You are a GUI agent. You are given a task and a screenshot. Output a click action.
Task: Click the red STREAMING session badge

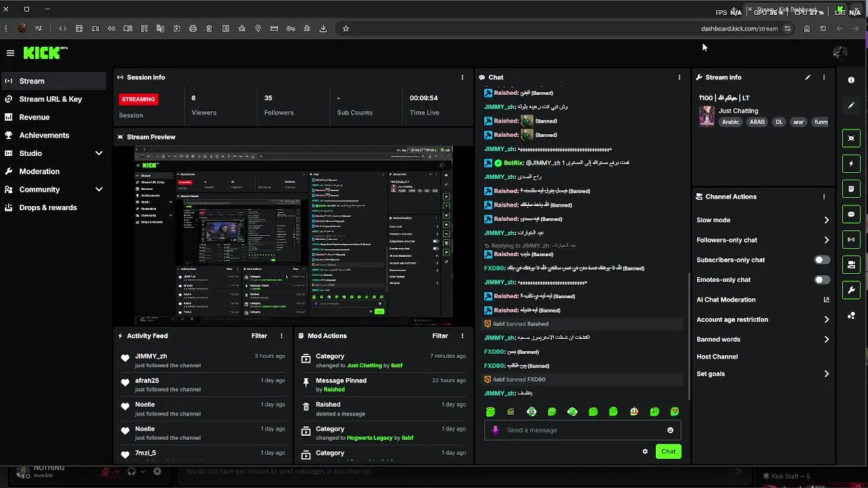click(x=138, y=99)
